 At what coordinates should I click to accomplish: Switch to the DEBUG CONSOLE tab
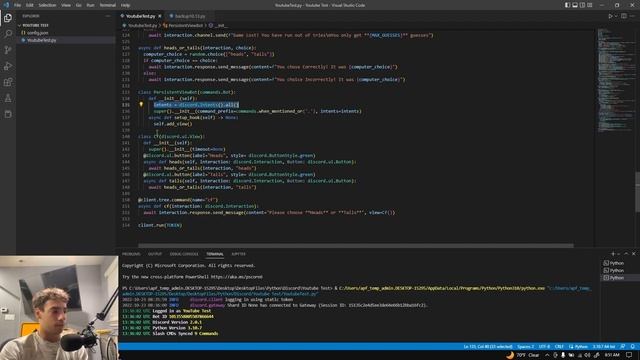(184, 254)
